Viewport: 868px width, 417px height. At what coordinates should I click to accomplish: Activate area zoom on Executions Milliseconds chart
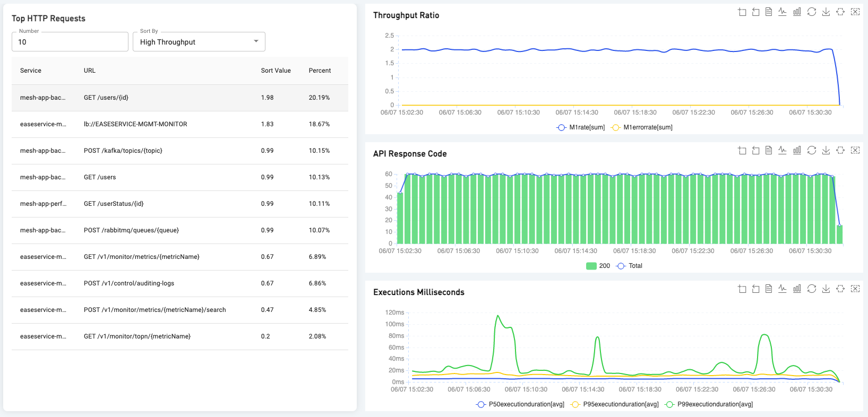tap(742, 289)
